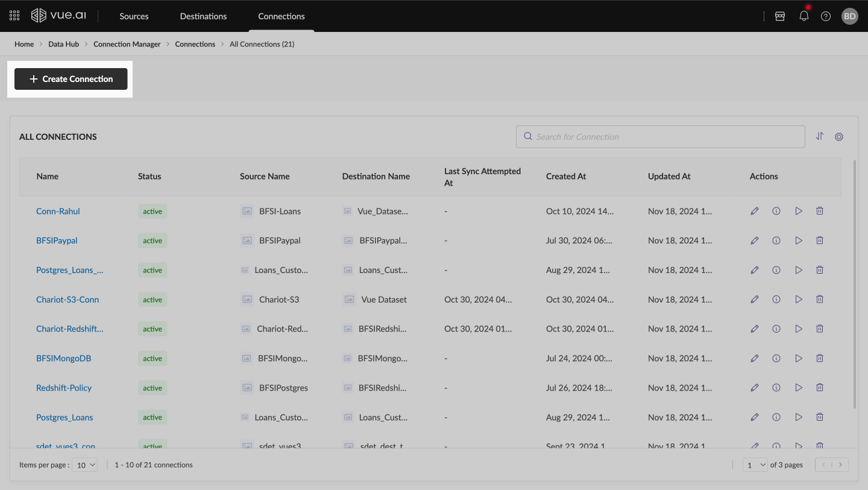Navigate to Data Hub breadcrumb
The width and height of the screenshot is (868, 490).
coord(63,44)
